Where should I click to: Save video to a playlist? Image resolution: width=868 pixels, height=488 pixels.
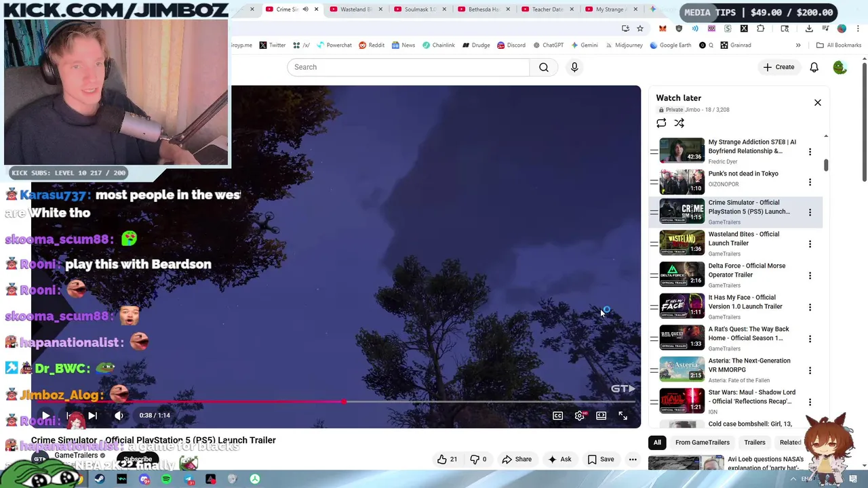click(601, 459)
